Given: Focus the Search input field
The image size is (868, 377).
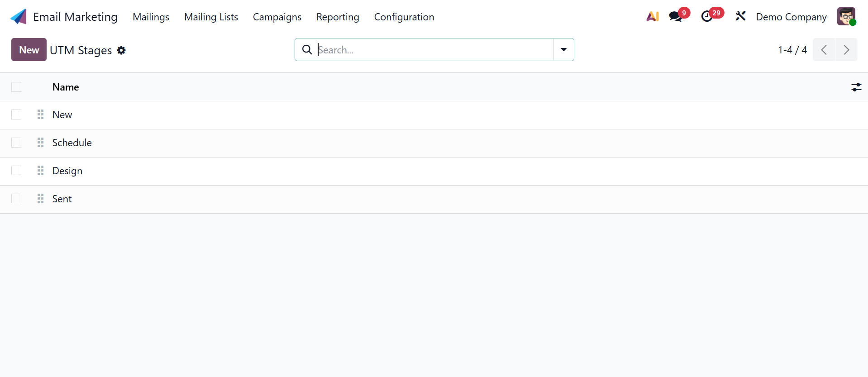Looking at the screenshot, I should tap(434, 50).
